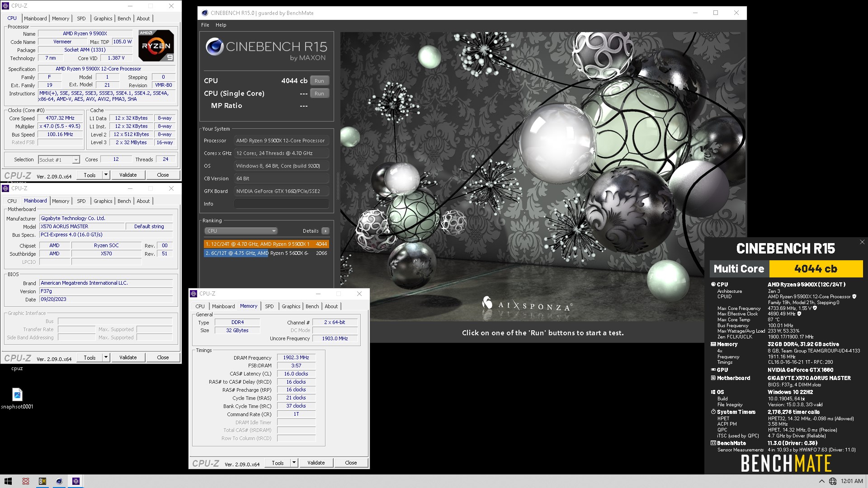Open snapshot0001 desktop file icon
Screen dimensions: 868x488
point(17,399)
